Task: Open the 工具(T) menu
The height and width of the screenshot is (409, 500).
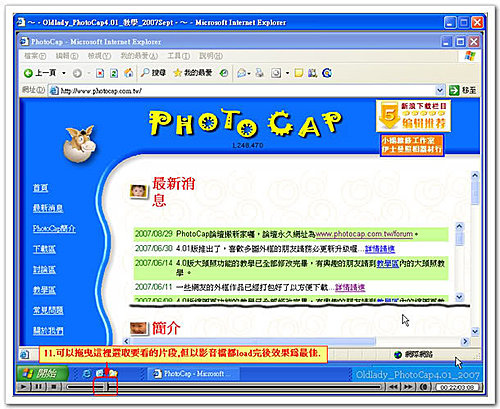Action: click(178, 56)
